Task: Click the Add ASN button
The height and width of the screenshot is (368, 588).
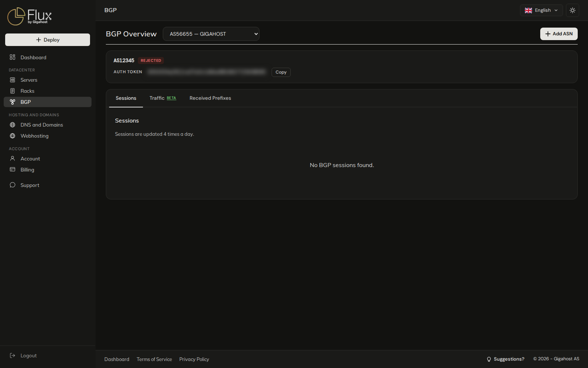Action: pos(559,34)
